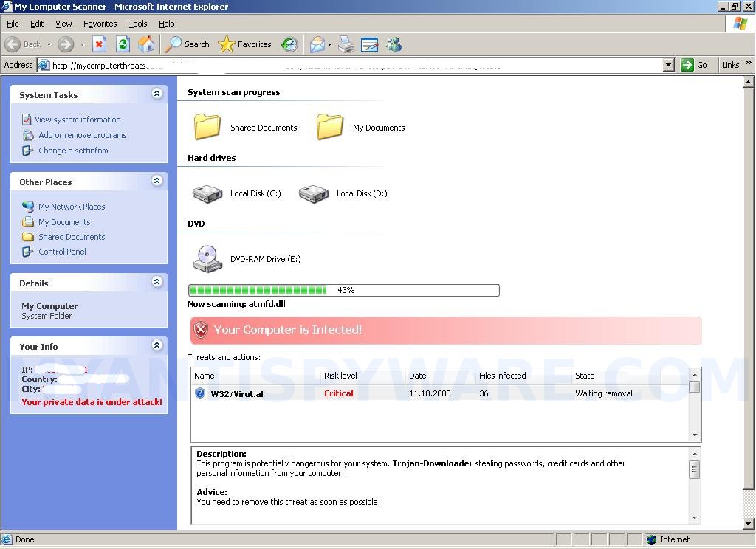756x549 pixels.
Task: Open the Tools menu
Action: pos(138,24)
